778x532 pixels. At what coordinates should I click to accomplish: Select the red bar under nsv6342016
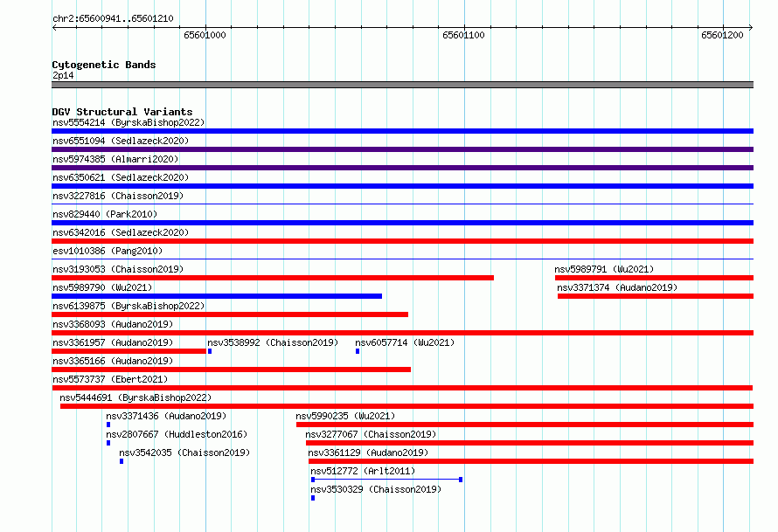[x=402, y=241]
